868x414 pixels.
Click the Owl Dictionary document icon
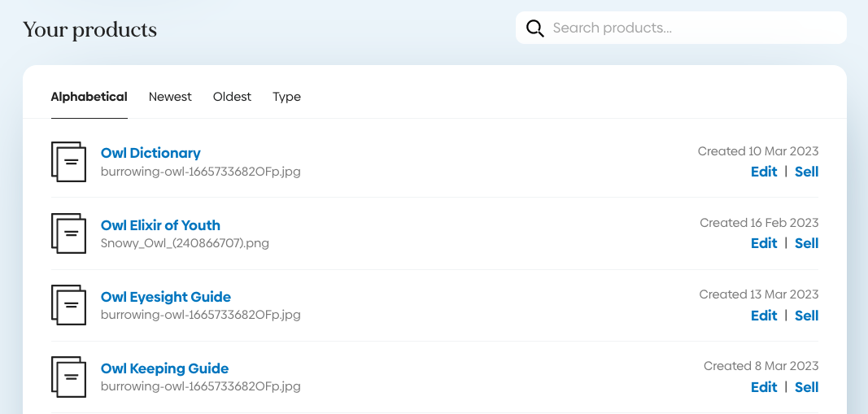point(68,161)
